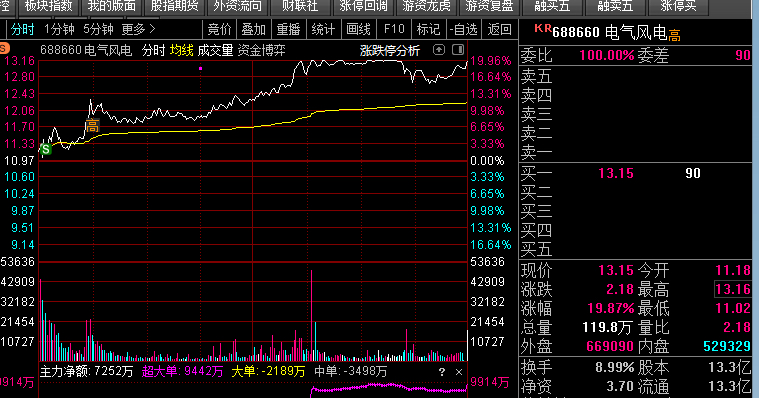Click the 现价 13.15 value
The width and height of the screenshot is (759, 398).
tap(616, 270)
